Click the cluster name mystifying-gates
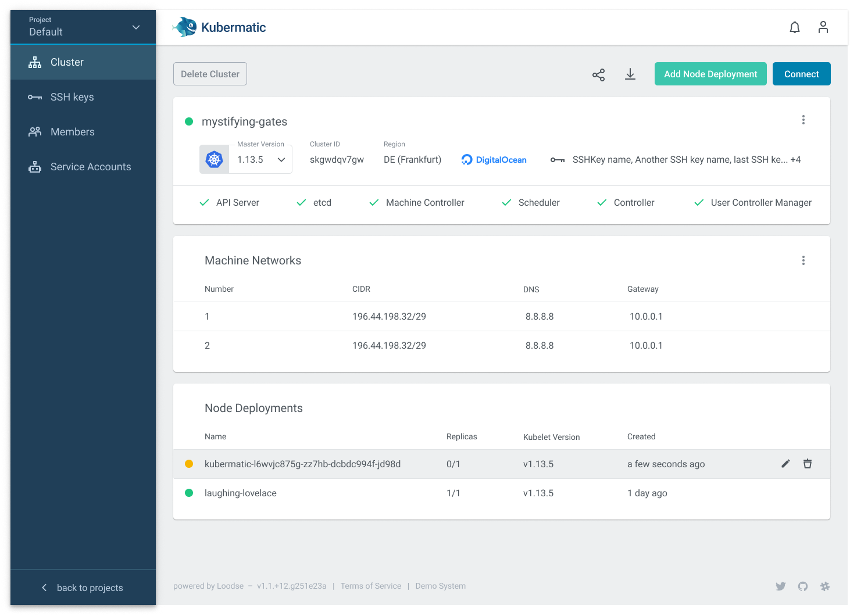 (244, 121)
